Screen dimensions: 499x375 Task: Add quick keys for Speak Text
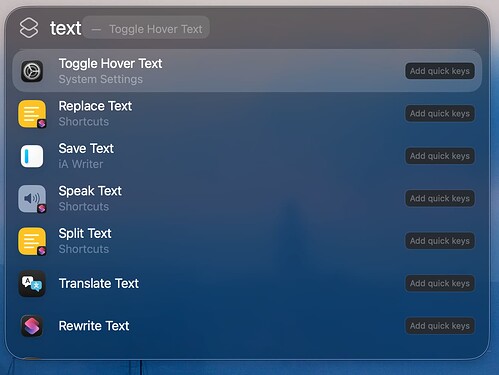pos(440,199)
